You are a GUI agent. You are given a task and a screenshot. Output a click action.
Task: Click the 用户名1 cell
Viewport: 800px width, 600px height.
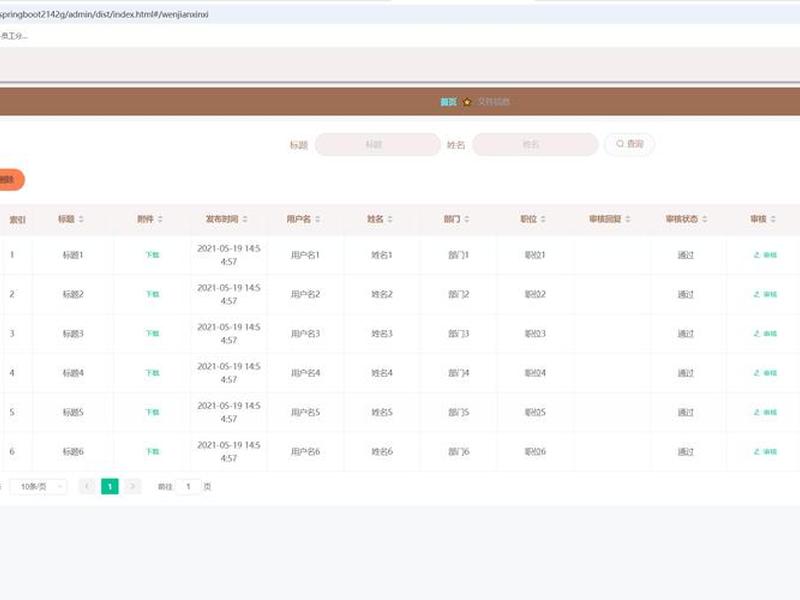pyautogui.click(x=305, y=255)
